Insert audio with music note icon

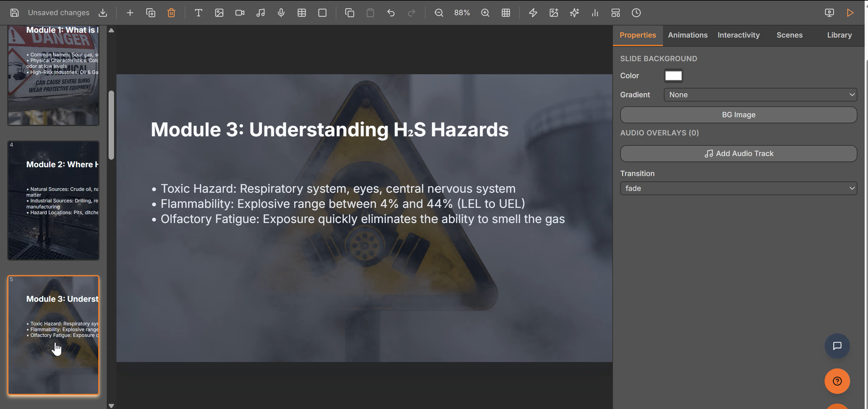point(261,13)
